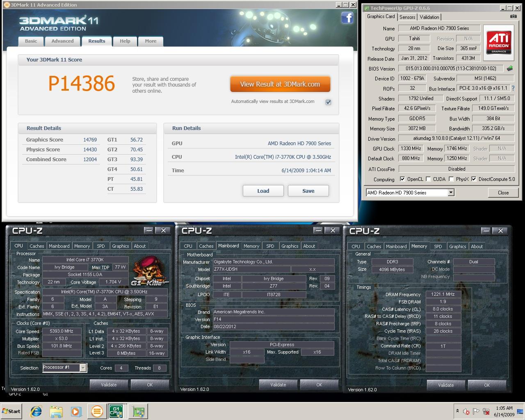
Task: Switch to the GPU-Z taskbar icon
Action: (x=139, y=411)
